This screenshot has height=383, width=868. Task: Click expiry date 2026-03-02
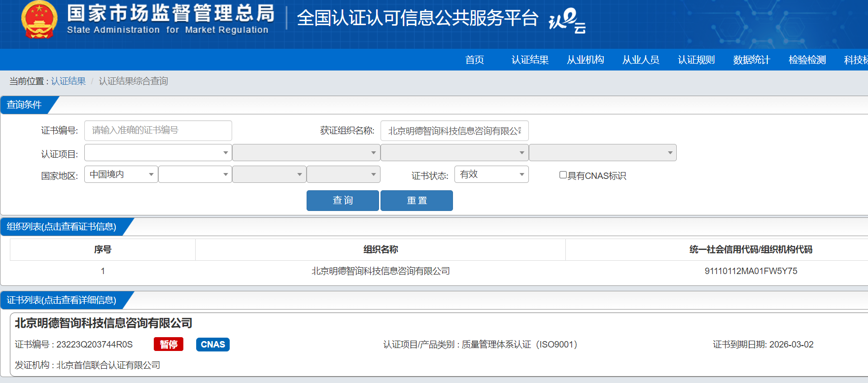pyautogui.click(x=792, y=345)
